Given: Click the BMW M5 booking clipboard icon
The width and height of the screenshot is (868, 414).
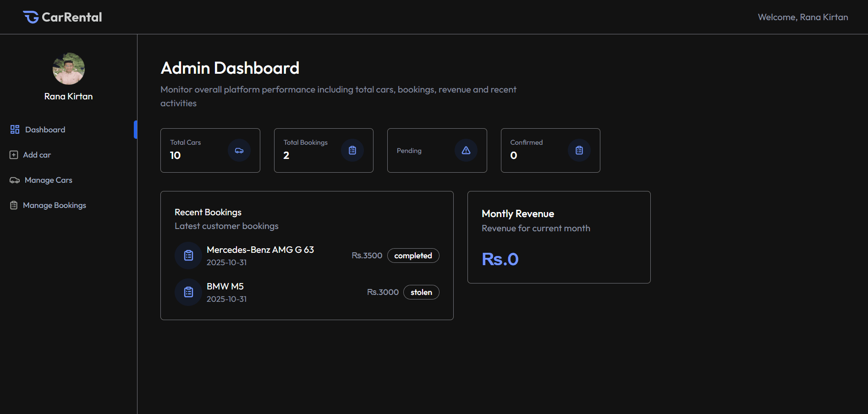Looking at the screenshot, I should 188,292.
